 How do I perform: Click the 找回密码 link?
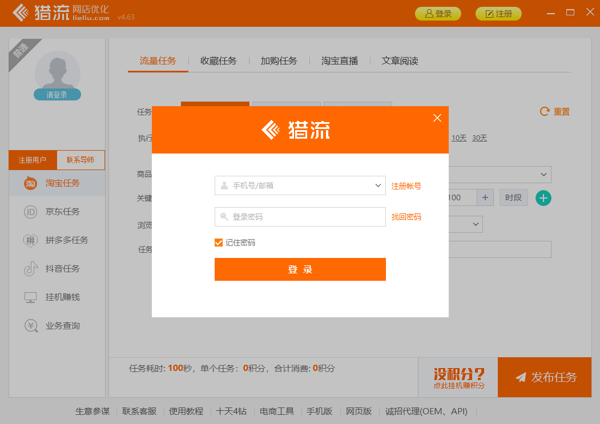tap(406, 217)
